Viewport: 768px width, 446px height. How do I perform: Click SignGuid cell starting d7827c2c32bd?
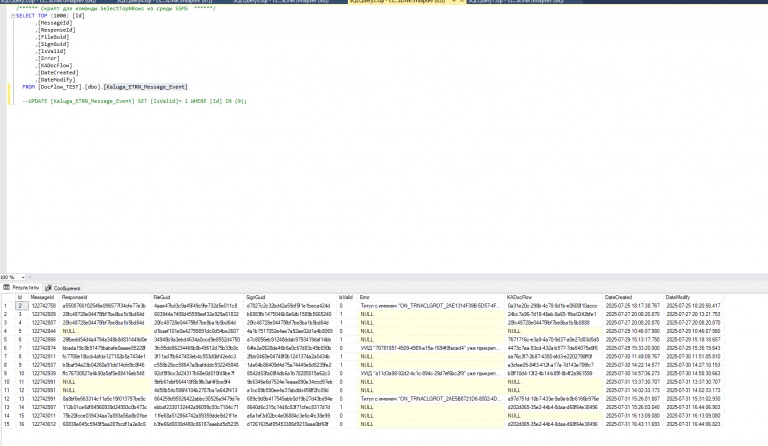click(290, 305)
